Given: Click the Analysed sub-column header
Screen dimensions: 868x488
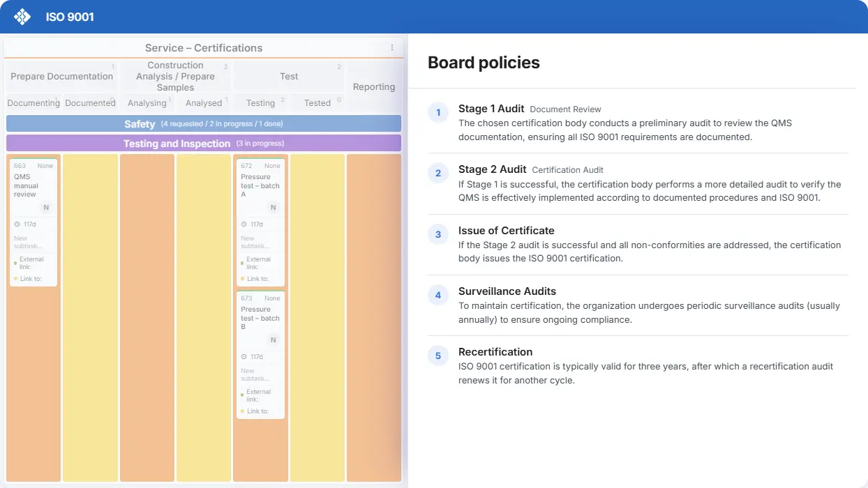Looking at the screenshot, I should 204,103.
